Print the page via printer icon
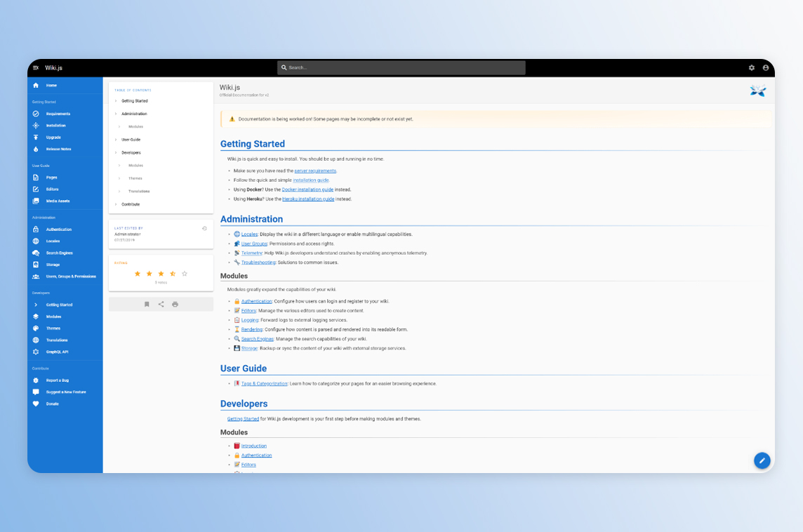803x532 pixels. 175,305
